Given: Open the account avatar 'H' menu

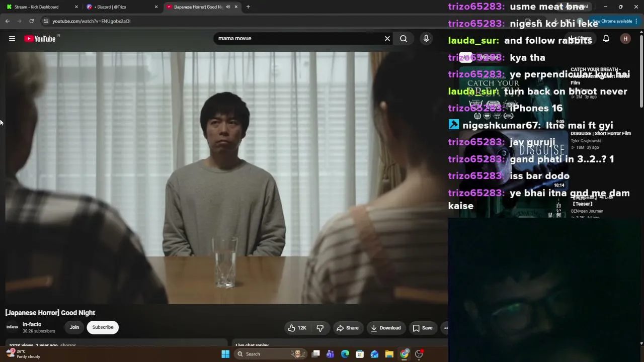Looking at the screenshot, I should click(x=625, y=39).
